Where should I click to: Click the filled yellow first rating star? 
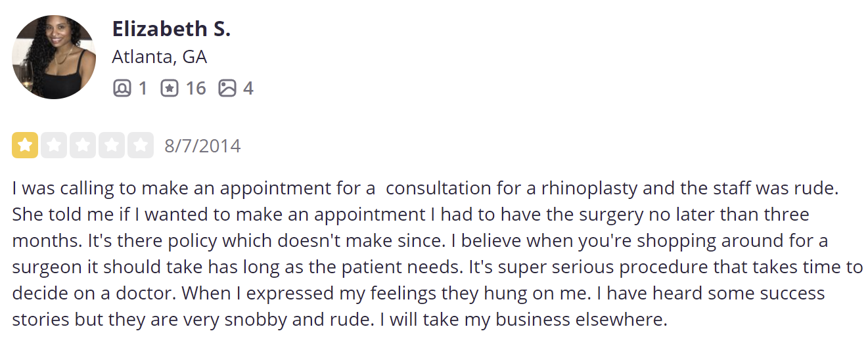click(x=25, y=145)
